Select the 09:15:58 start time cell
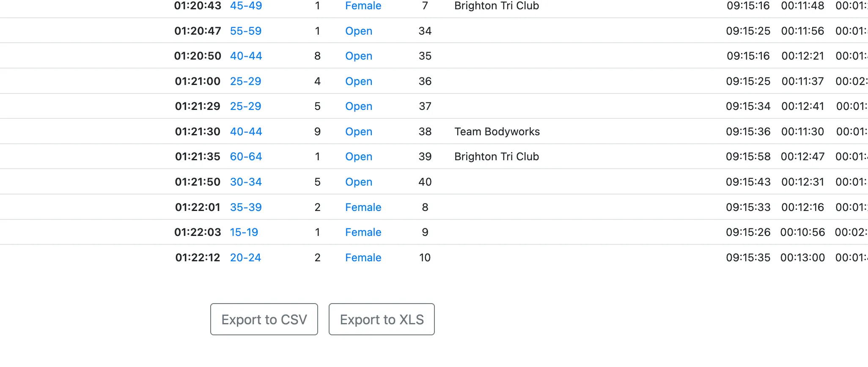868x367 pixels. [x=748, y=156]
